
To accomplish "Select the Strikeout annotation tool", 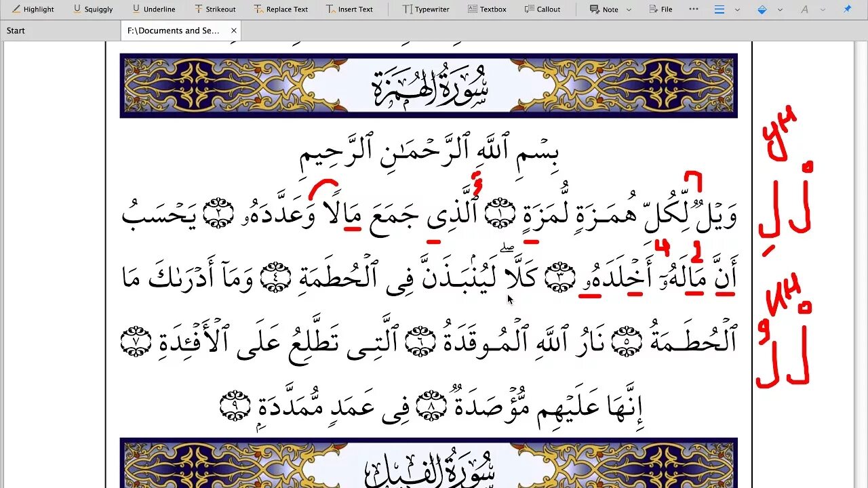I will pyautogui.click(x=214, y=9).
